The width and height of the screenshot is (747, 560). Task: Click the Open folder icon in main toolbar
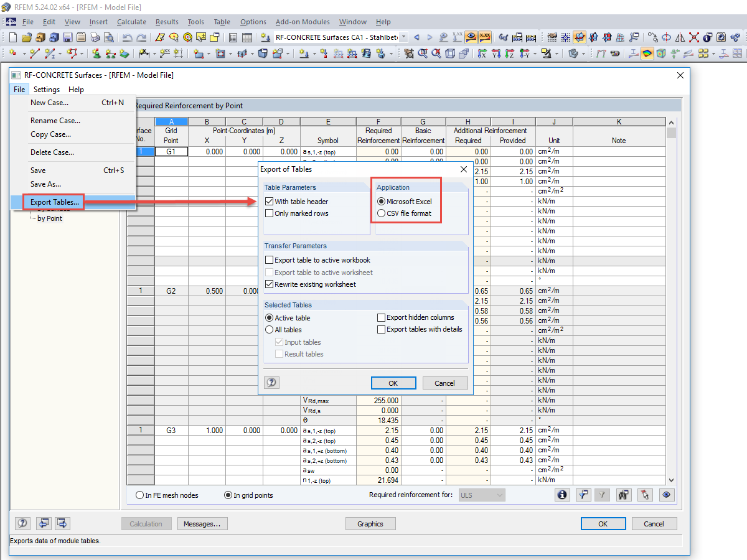point(27,37)
